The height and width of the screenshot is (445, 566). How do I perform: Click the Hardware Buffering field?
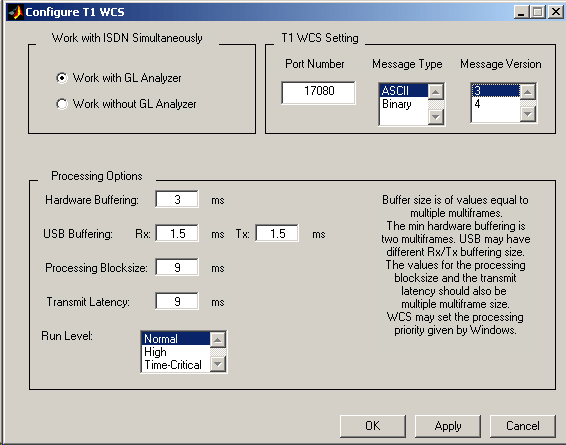pyautogui.click(x=177, y=199)
